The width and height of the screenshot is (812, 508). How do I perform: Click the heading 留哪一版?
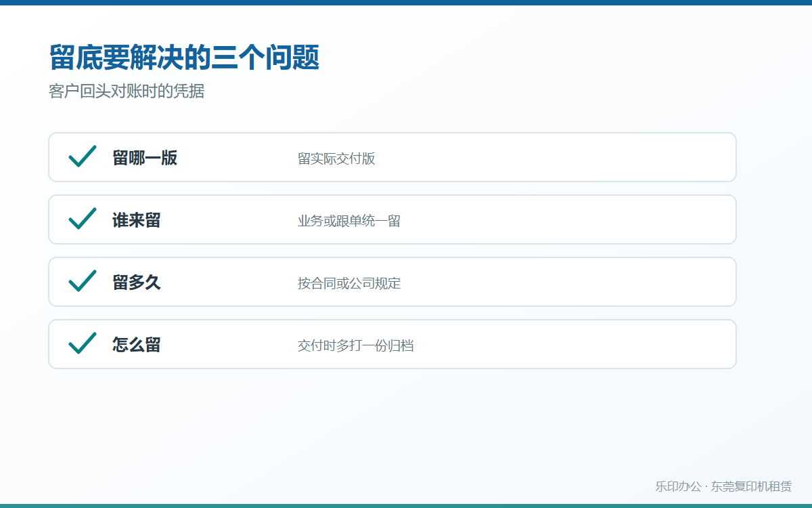(145, 158)
